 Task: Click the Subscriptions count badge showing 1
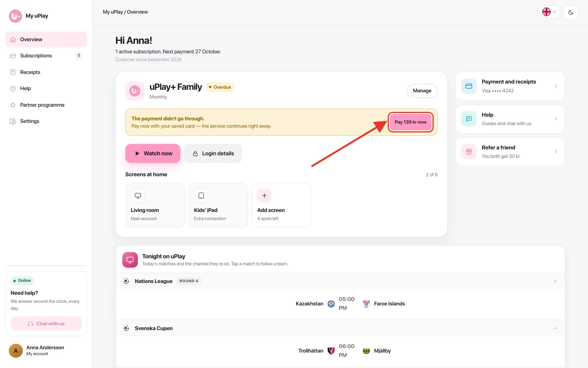(x=79, y=56)
